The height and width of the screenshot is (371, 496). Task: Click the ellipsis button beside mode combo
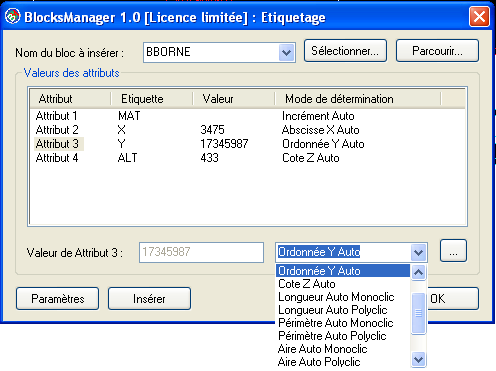(453, 251)
